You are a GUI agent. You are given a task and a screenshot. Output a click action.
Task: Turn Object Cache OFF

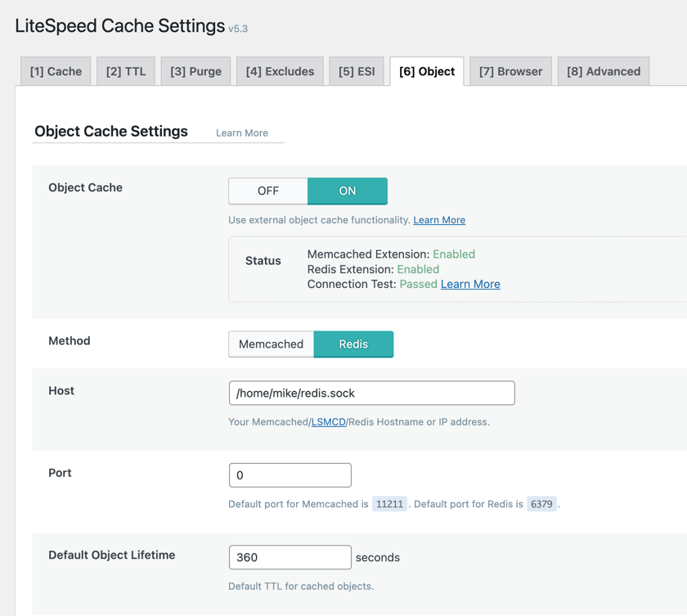pos(268,191)
